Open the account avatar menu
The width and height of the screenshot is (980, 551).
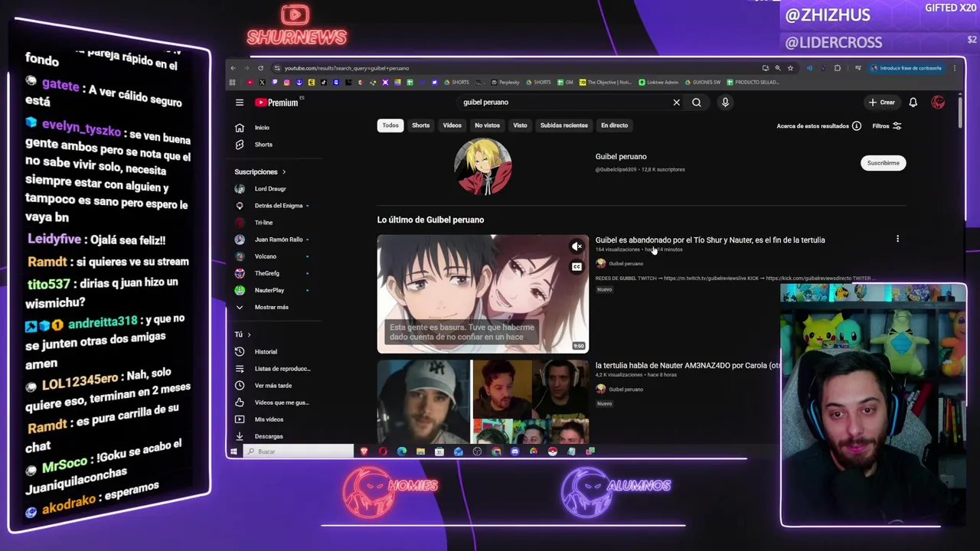coord(938,103)
